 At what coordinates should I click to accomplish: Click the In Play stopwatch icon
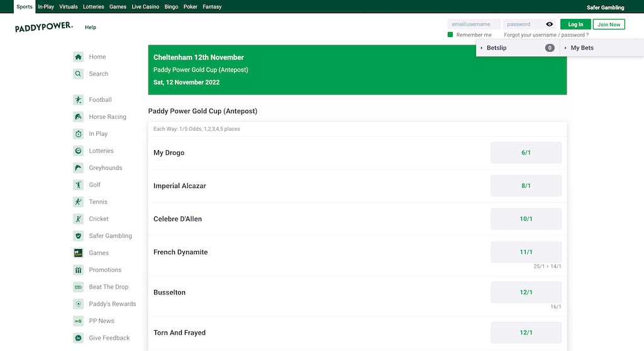78,133
